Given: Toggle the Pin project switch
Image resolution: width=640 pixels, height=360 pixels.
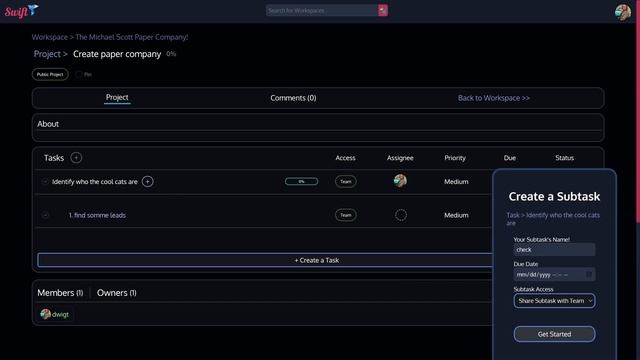Looking at the screenshot, I should click(79, 74).
